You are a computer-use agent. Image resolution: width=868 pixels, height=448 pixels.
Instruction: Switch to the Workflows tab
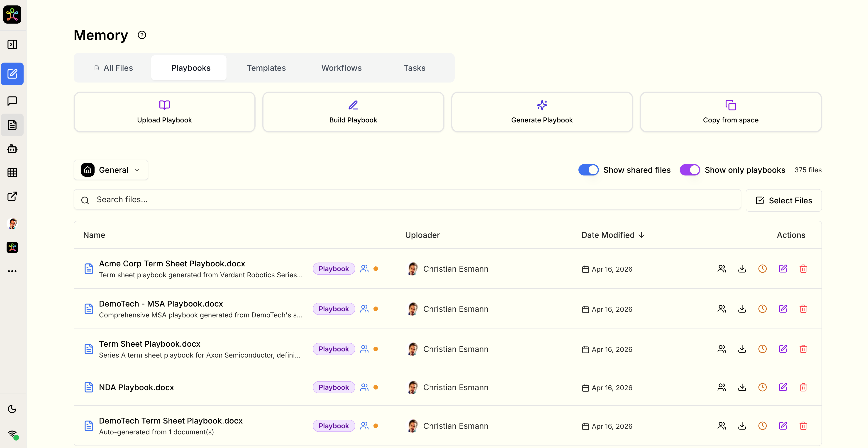[341, 68]
